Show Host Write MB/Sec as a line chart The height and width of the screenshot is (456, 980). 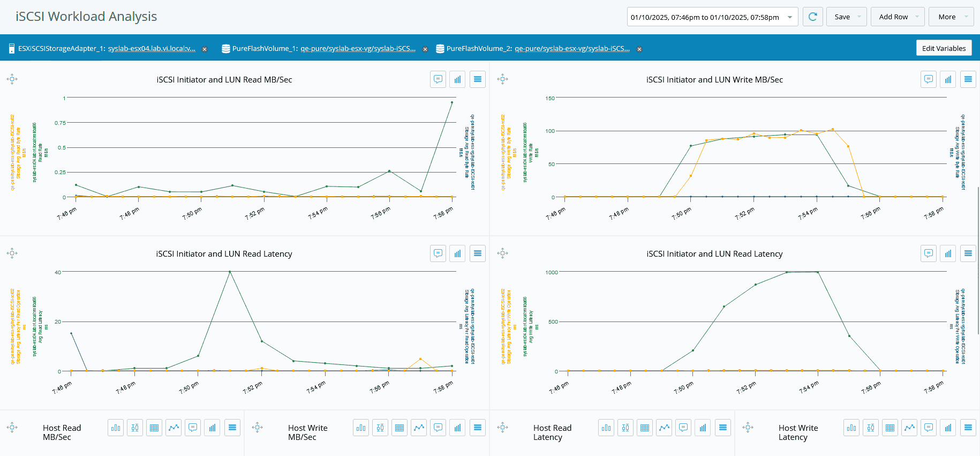coord(419,428)
